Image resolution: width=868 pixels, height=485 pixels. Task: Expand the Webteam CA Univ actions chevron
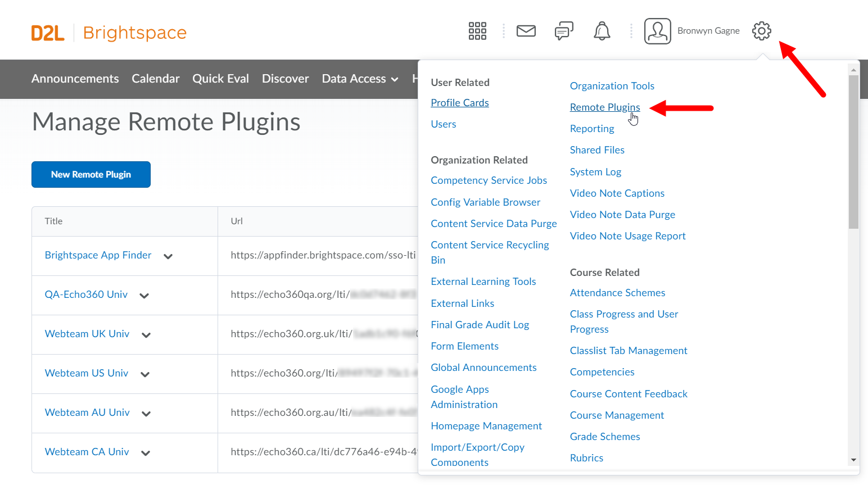[146, 453]
